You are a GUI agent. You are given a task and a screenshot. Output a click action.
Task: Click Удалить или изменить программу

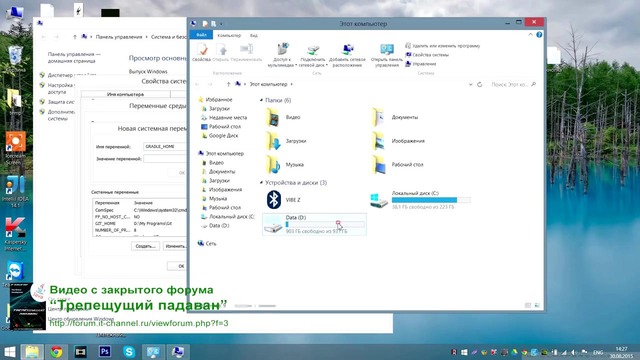tap(442, 46)
